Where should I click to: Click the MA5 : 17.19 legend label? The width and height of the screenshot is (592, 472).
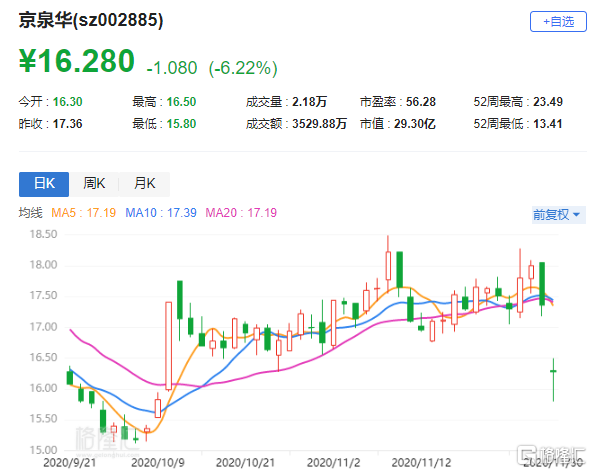tap(83, 213)
